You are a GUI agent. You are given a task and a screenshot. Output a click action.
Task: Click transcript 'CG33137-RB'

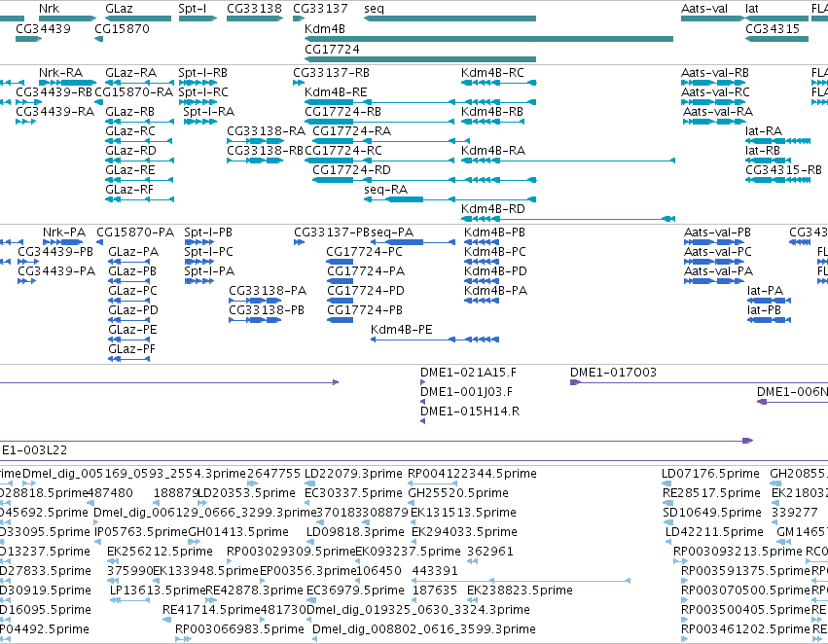[x=332, y=73]
